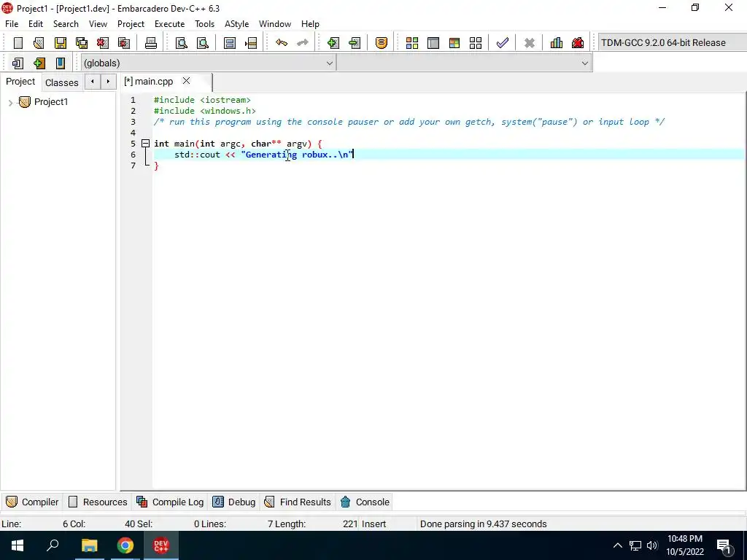
Task: Open project options icon
Action: pos(381,43)
